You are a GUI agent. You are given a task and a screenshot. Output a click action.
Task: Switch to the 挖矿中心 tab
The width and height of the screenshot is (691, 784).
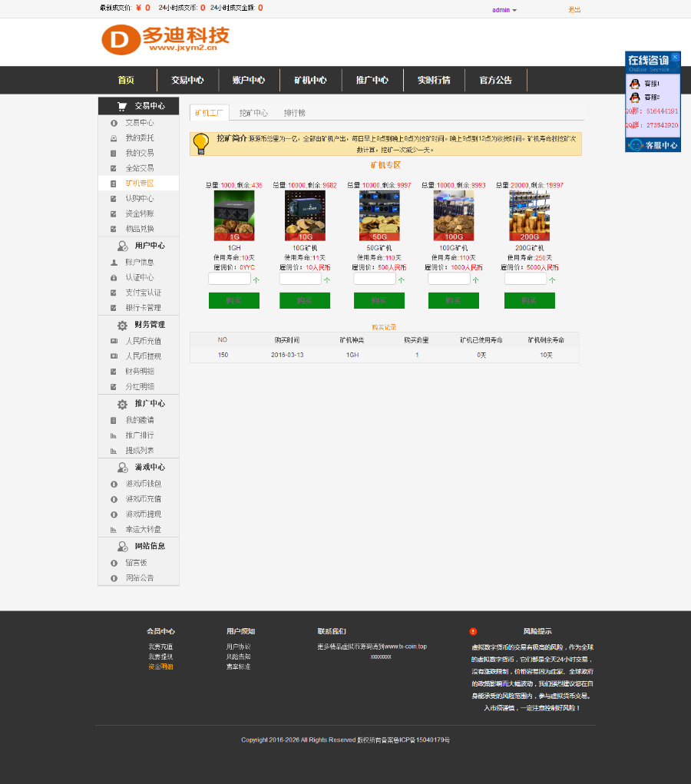click(253, 113)
